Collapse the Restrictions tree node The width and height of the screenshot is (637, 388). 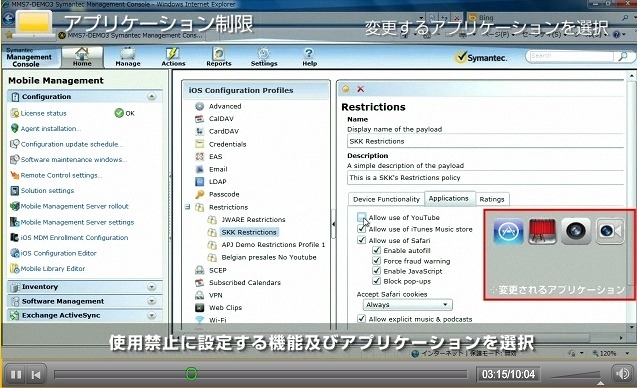pyautogui.click(x=188, y=207)
